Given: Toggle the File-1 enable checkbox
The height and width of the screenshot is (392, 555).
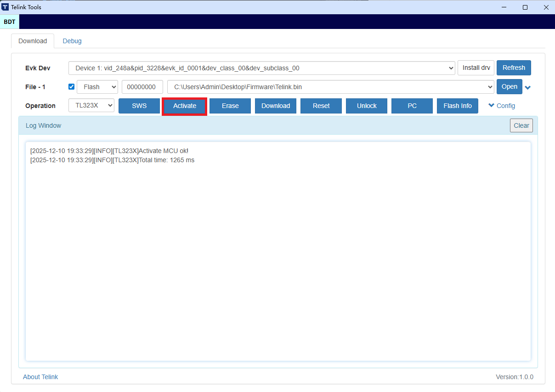Looking at the screenshot, I should (x=71, y=86).
